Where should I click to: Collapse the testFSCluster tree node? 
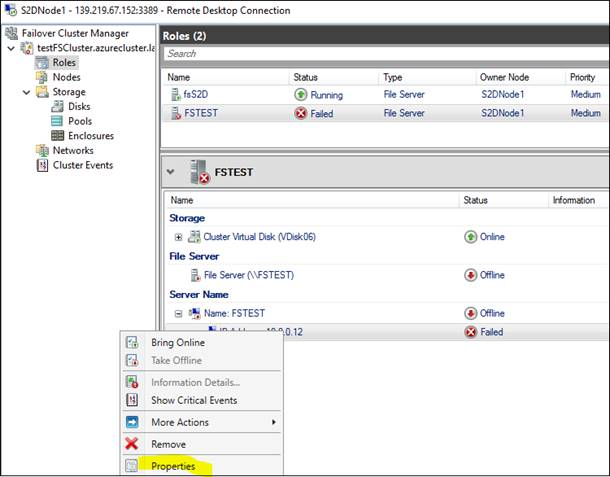11,48
